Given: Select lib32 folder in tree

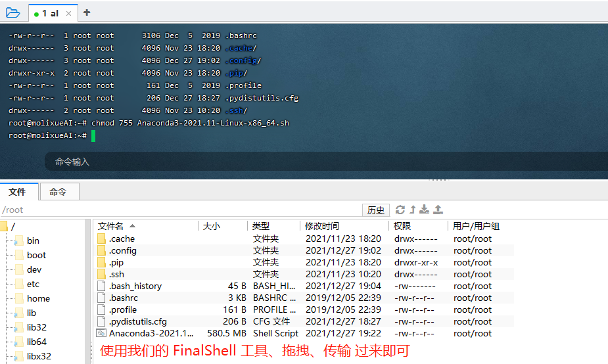Looking at the screenshot, I should [36, 327].
